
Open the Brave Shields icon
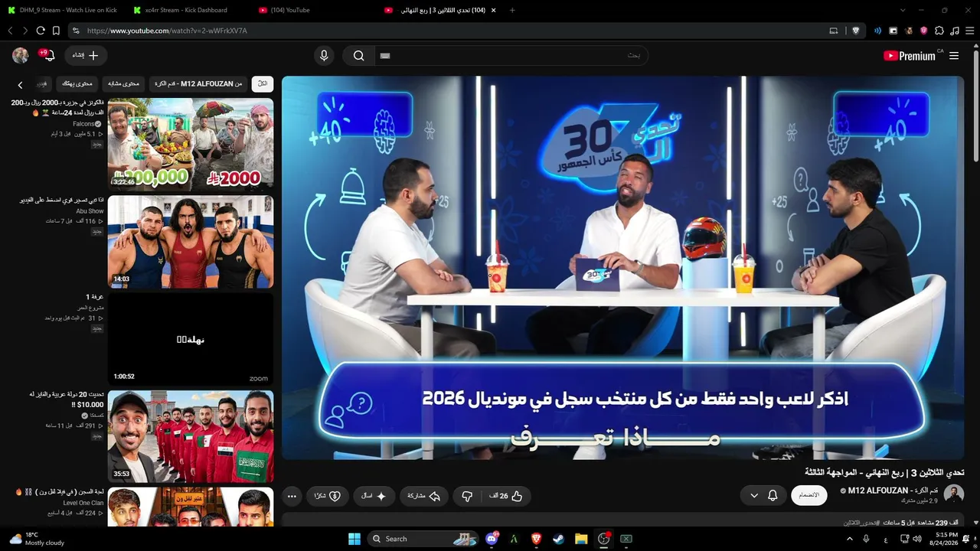pyautogui.click(x=856, y=31)
